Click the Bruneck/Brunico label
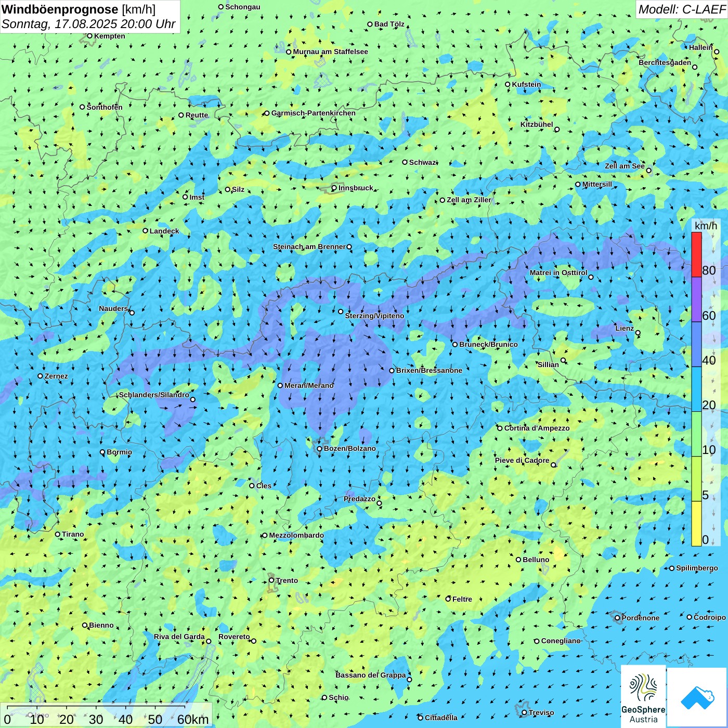728x728 pixels. tap(488, 344)
